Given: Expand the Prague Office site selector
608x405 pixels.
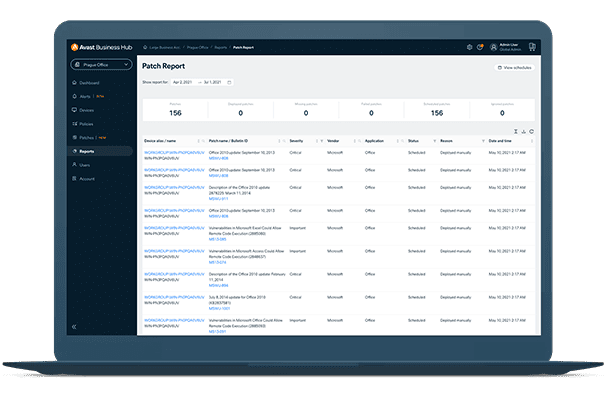Looking at the screenshot, I should coord(101,64).
